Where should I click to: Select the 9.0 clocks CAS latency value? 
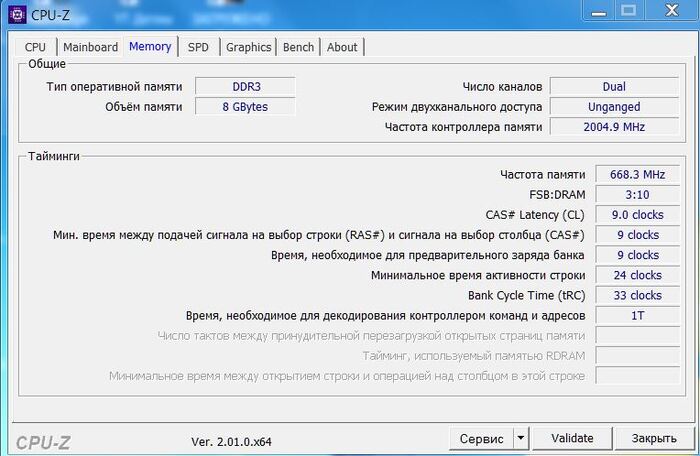click(638, 215)
